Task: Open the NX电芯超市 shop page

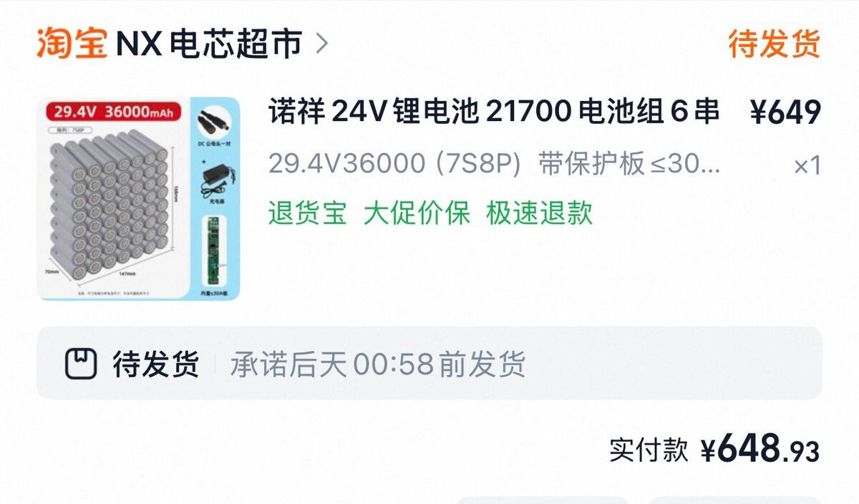Action: [x=209, y=44]
